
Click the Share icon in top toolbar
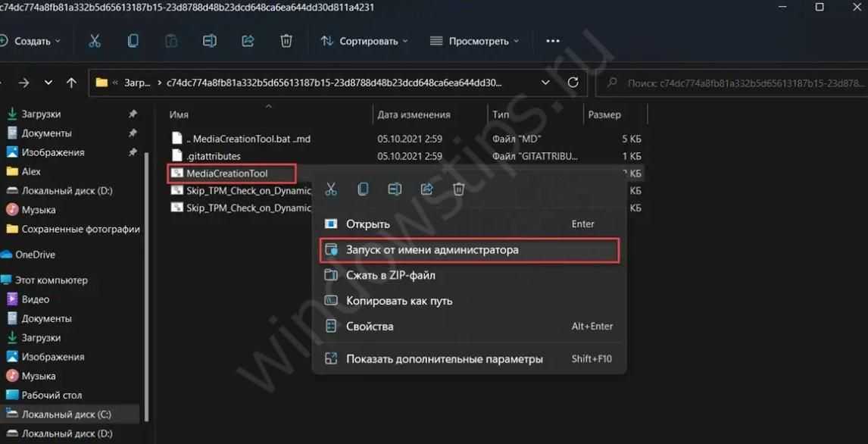click(x=248, y=41)
